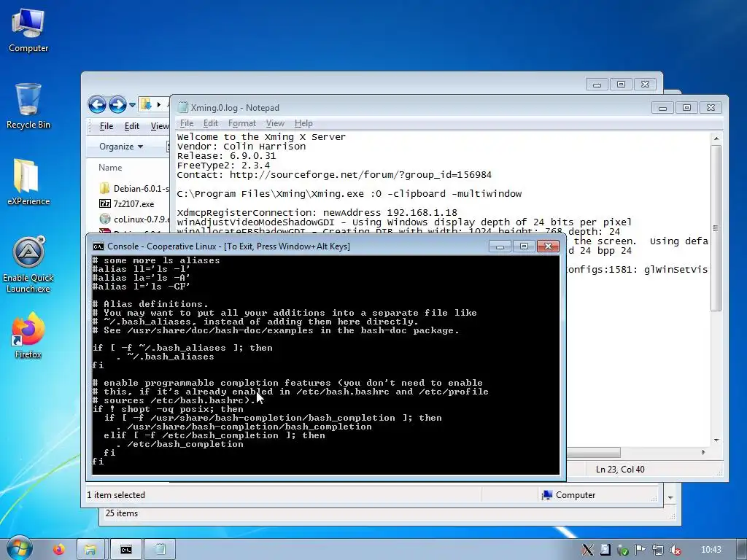Switch to Console taskbar button
This screenshot has height=560, width=747.
125,550
